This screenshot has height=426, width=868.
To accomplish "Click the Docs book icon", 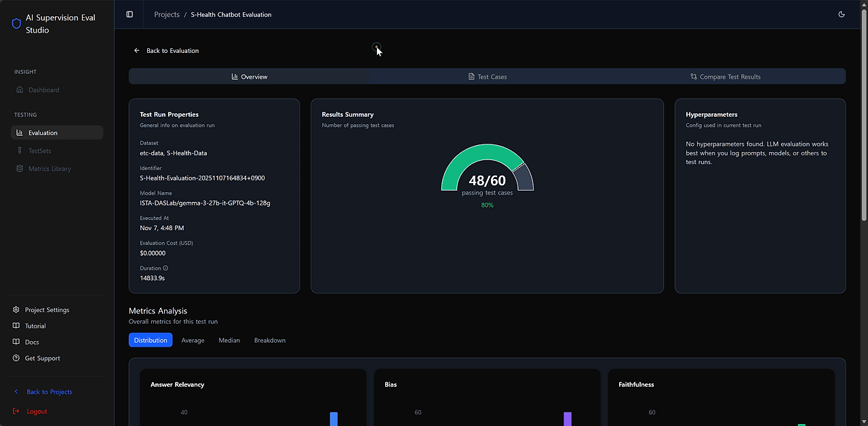I will [x=16, y=343].
